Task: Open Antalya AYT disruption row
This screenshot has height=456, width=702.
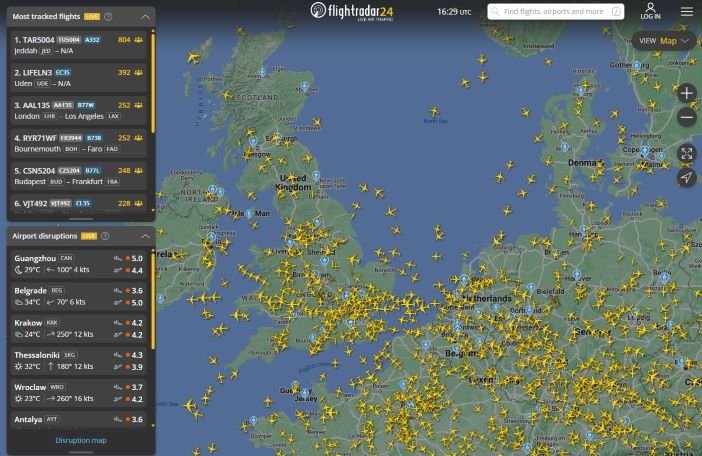Action: pos(78,420)
